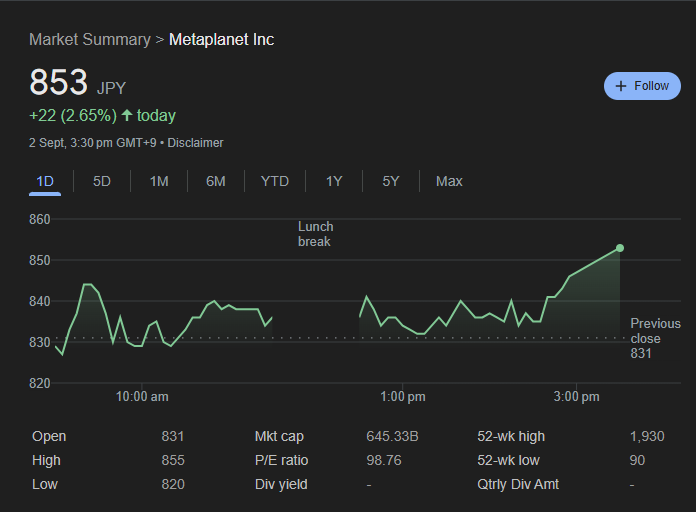Switch to the 6M time range
Viewport: 696px width, 512px height.
[216, 181]
